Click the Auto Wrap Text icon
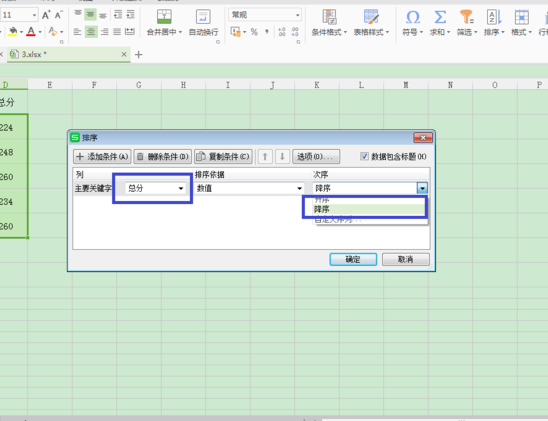 click(x=203, y=16)
